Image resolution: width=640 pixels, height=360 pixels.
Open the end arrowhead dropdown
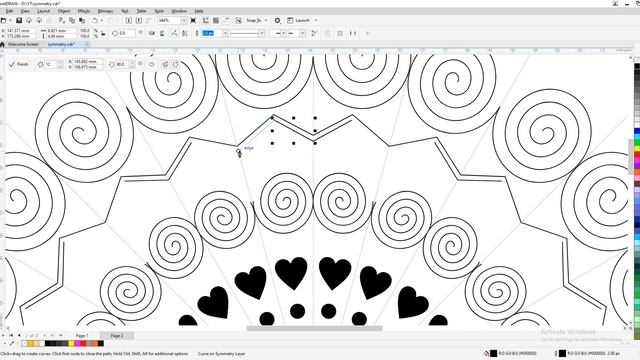pyautogui.click(x=302, y=33)
